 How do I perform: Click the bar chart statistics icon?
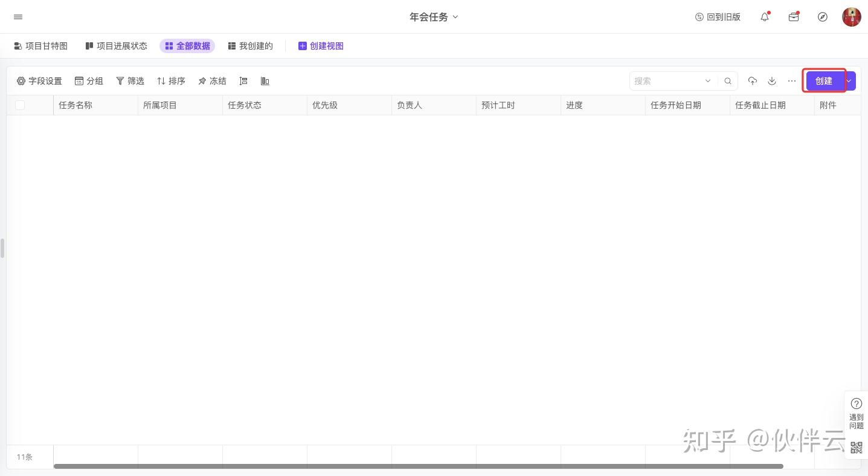(265, 81)
